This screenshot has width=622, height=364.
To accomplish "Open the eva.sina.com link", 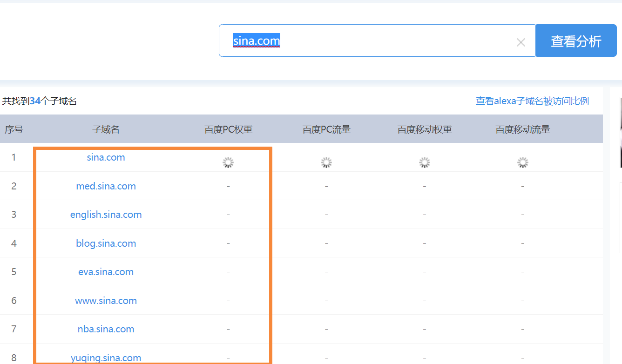I will (x=106, y=272).
